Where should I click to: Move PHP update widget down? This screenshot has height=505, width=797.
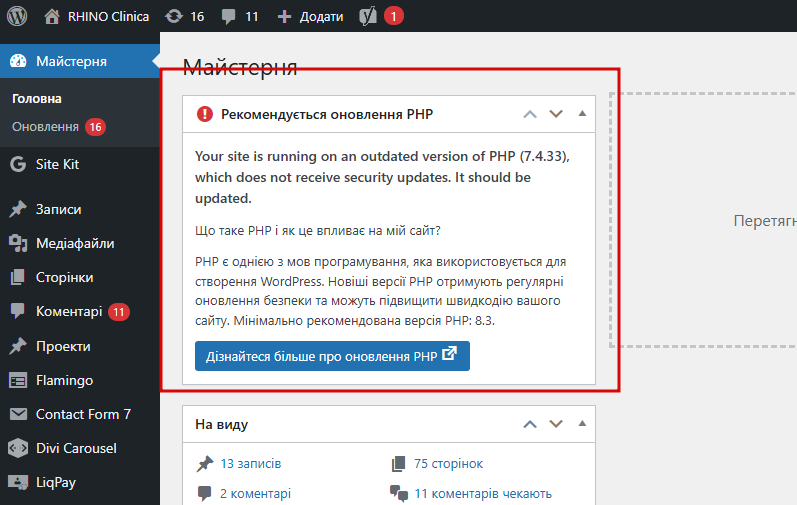556,114
